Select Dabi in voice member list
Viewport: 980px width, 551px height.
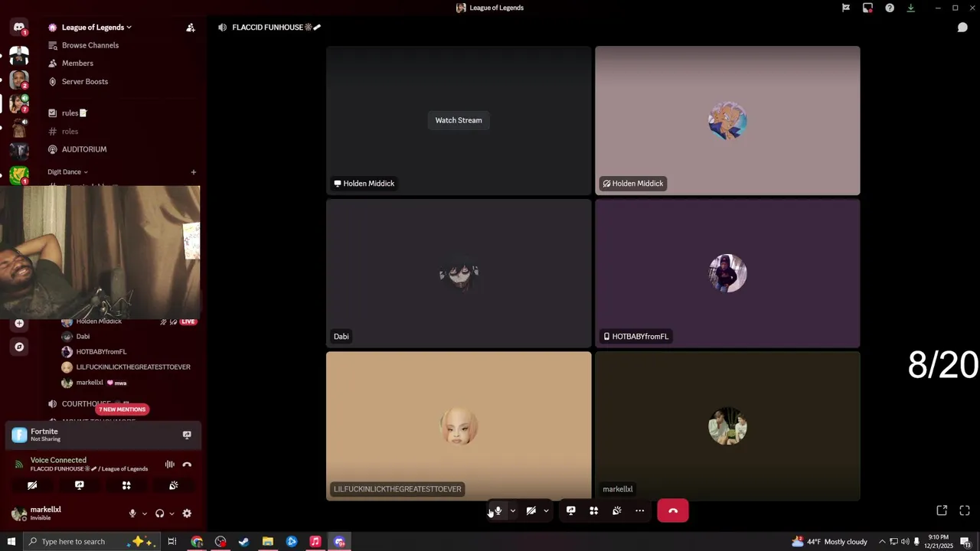click(x=83, y=337)
